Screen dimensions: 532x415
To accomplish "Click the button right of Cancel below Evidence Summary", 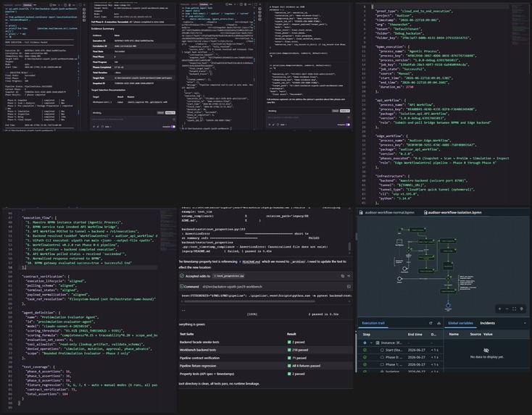I will (x=170, y=112).
